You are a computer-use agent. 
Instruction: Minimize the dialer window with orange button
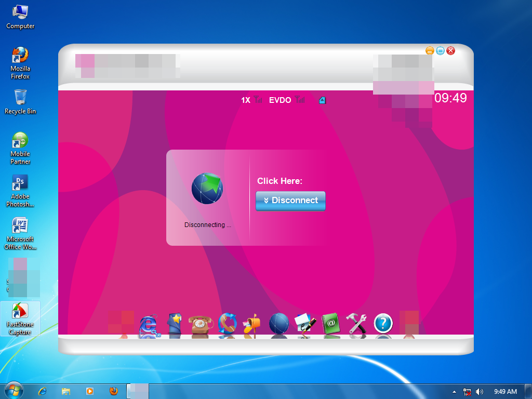point(430,51)
